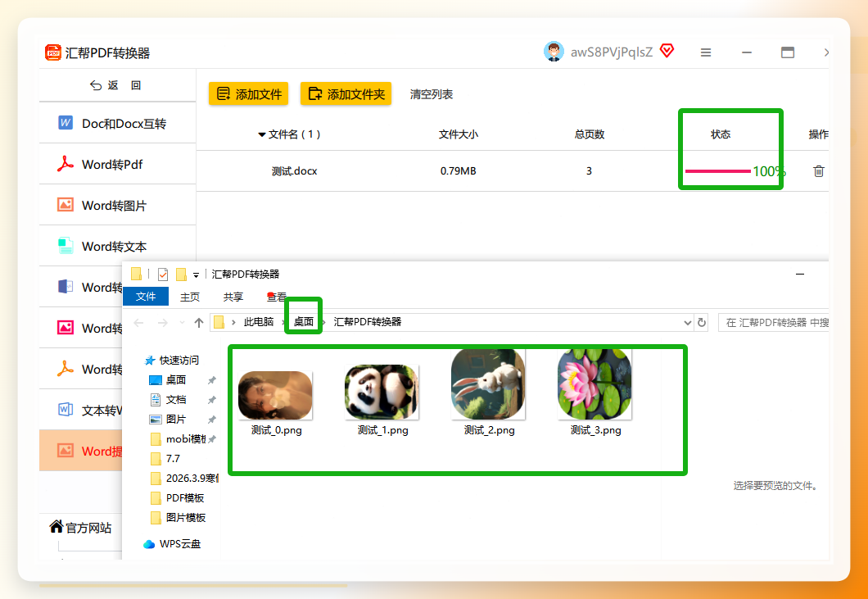This screenshot has width=868, height=599.
Task: Click 清空列表 to clear the list
Action: point(432,95)
